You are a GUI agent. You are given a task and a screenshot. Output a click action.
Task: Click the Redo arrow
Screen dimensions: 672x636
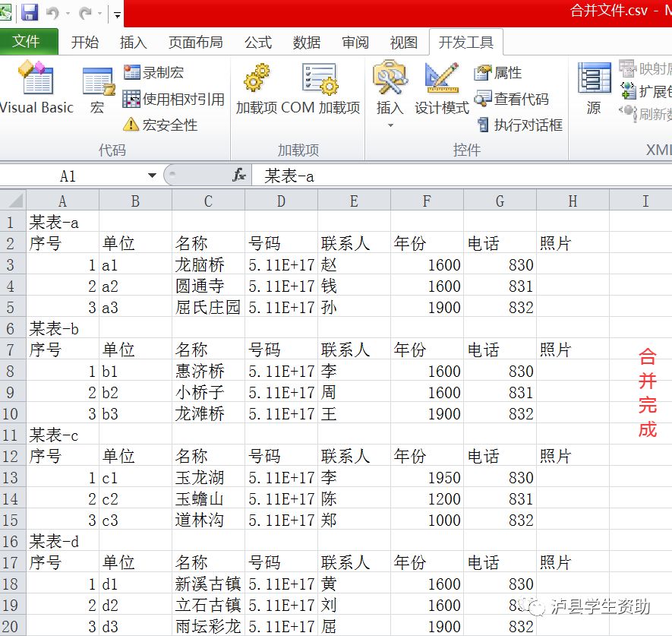click(x=85, y=13)
